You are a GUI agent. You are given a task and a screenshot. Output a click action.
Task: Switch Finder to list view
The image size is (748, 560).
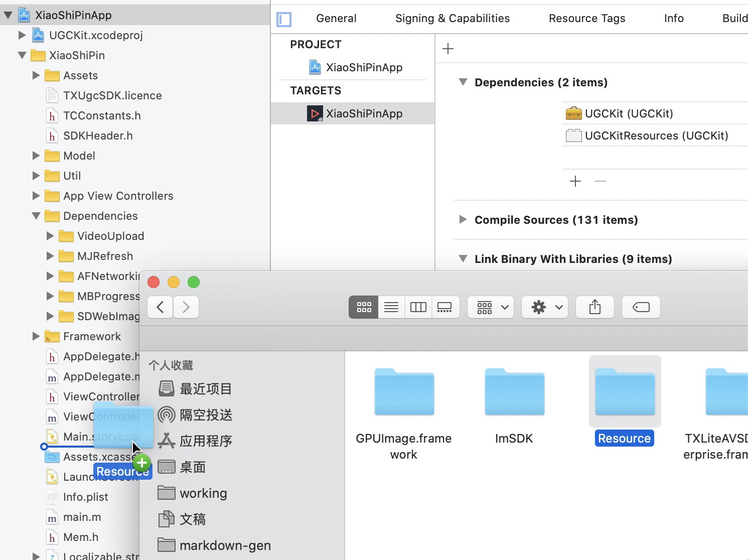(391, 307)
